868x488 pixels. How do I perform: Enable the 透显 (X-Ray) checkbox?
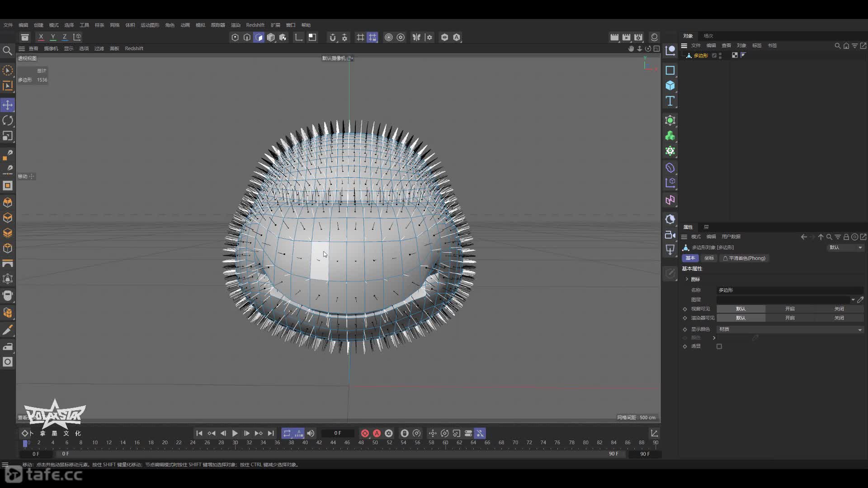(x=719, y=347)
